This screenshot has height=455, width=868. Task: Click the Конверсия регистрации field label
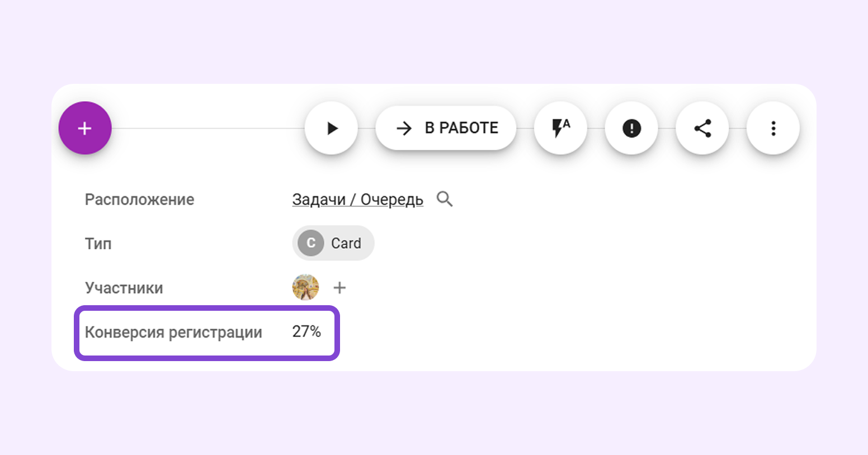click(x=173, y=333)
